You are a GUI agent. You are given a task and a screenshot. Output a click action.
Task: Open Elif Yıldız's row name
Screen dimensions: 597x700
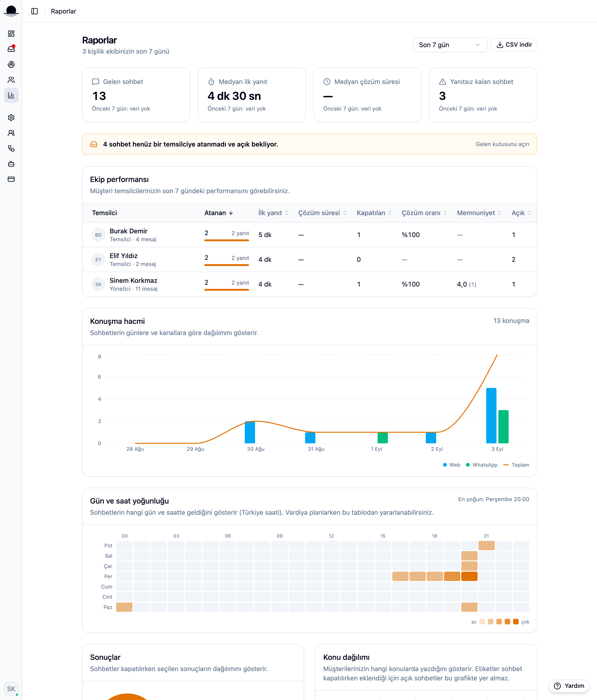point(124,256)
